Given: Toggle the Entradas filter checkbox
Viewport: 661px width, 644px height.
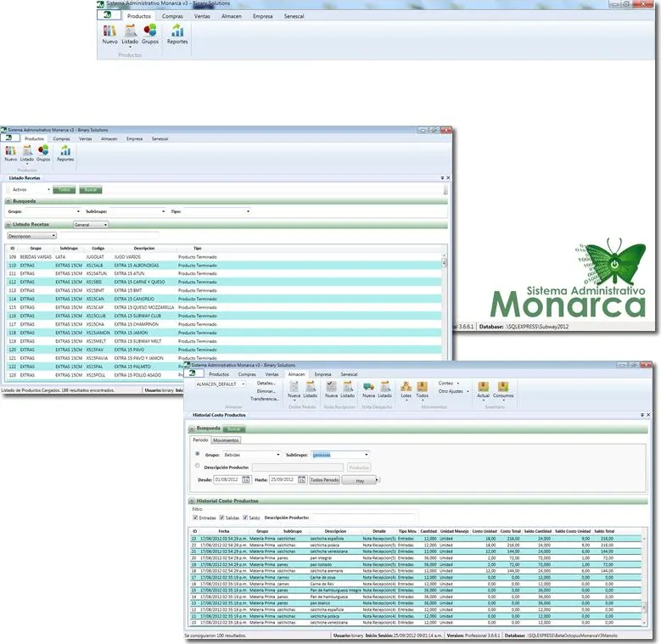Looking at the screenshot, I should [x=195, y=518].
